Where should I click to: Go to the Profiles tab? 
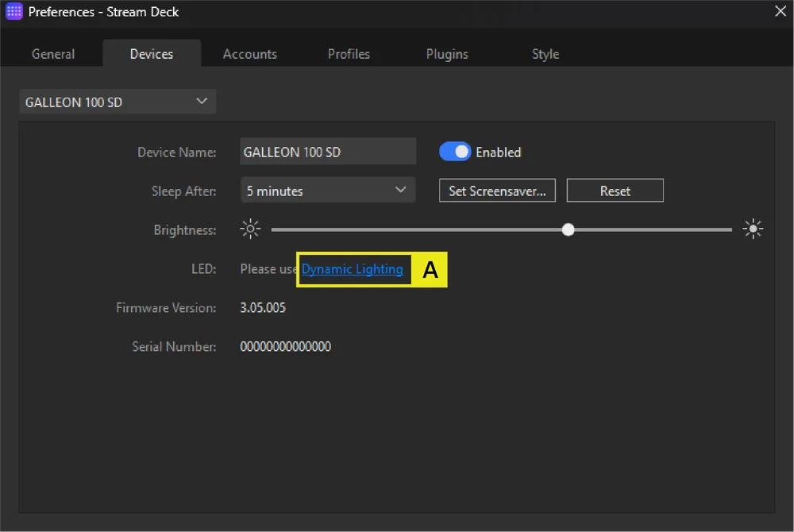tap(349, 54)
